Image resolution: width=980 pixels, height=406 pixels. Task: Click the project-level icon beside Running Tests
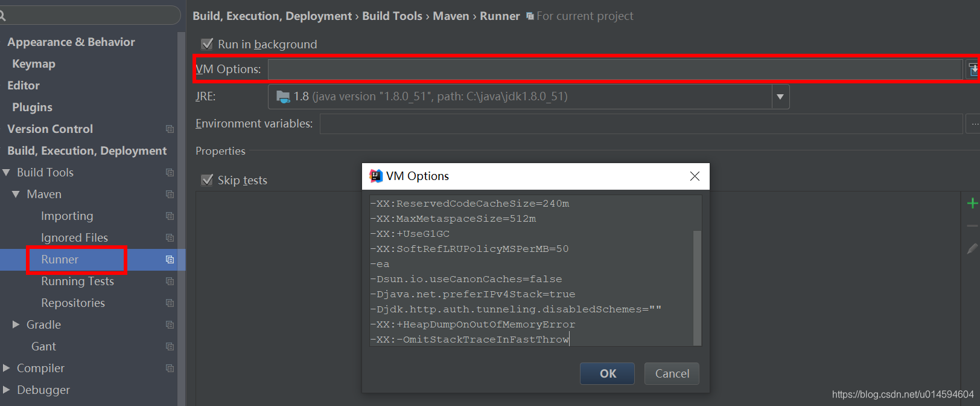(x=170, y=282)
